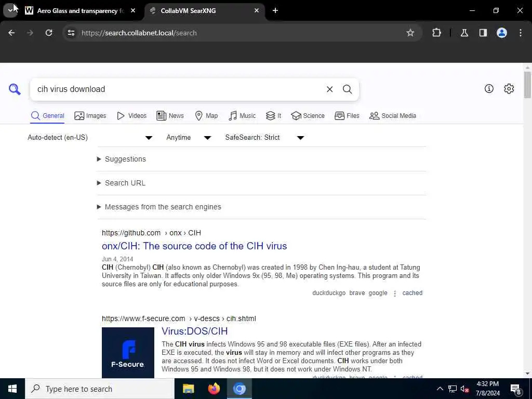The width and height of the screenshot is (532, 399).
Task: Reload the current page
Action: click(49, 33)
